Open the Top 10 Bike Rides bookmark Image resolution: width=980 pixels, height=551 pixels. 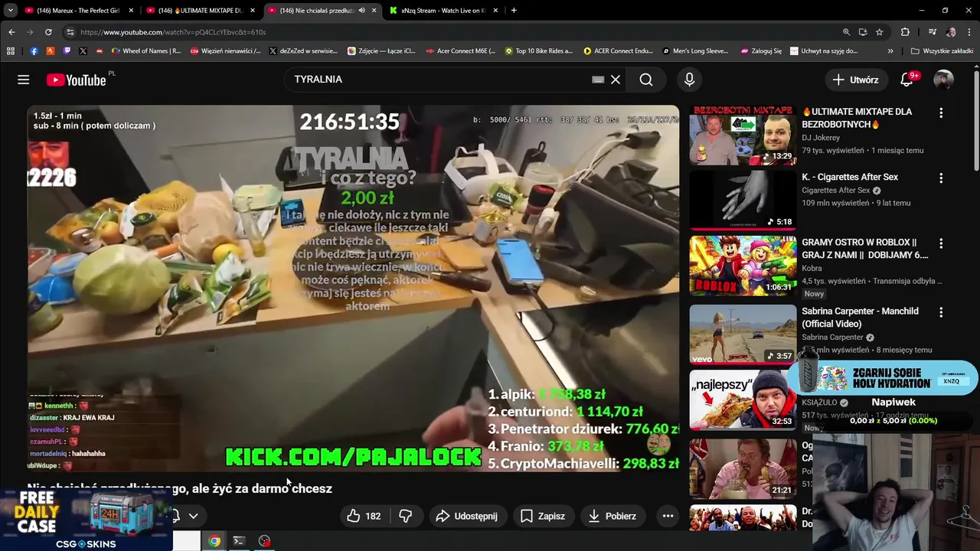(x=539, y=51)
